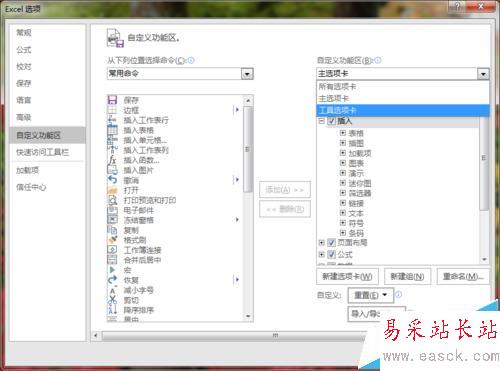Toggle the 页面布局 tab checkbox
Image resolution: width=500 pixels, height=371 pixels.
pyautogui.click(x=331, y=243)
